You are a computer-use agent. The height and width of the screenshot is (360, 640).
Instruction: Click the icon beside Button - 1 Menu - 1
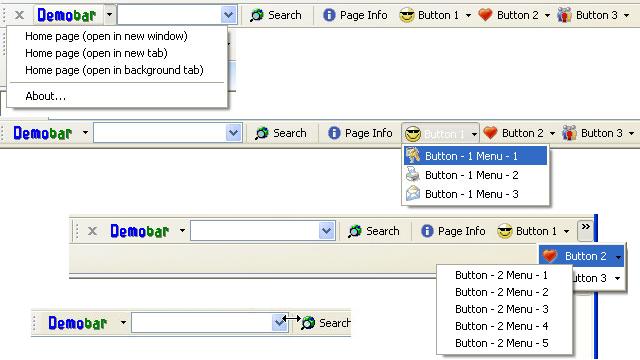413,156
